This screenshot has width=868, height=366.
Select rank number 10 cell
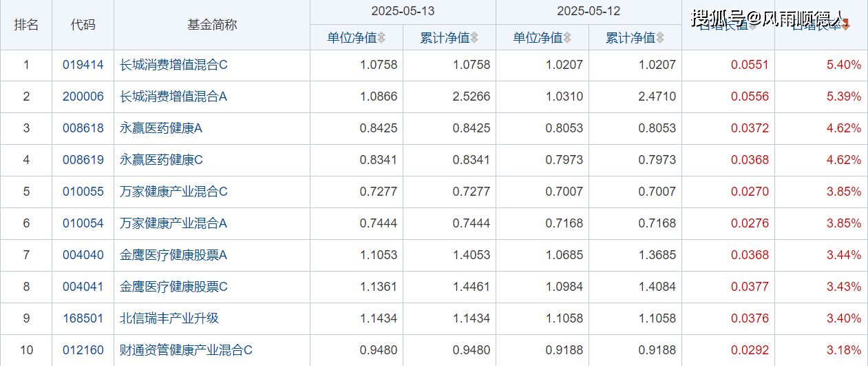26,350
